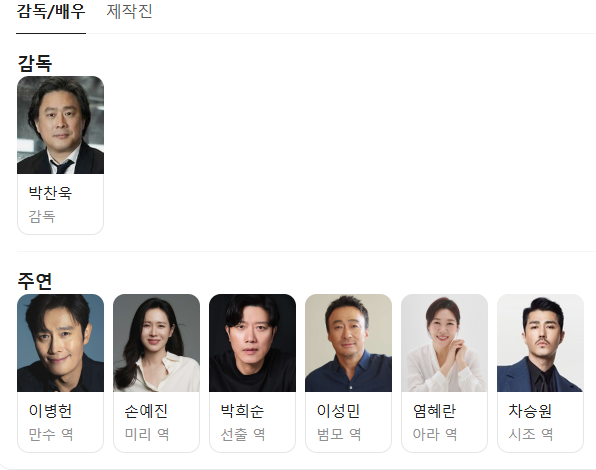This screenshot has height=470, width=596.
Task: Click the 손예진 name text
Action: point(146,411)
